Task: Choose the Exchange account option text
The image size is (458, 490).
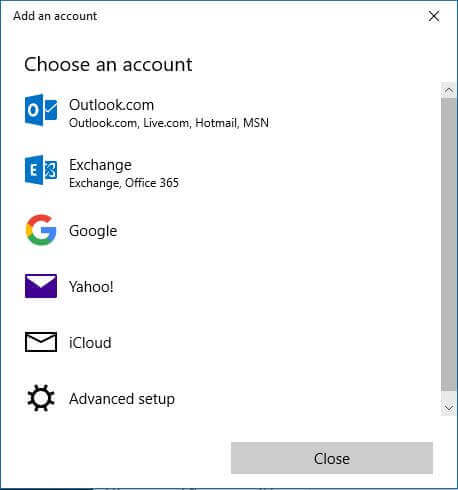Action: point(100,165)
